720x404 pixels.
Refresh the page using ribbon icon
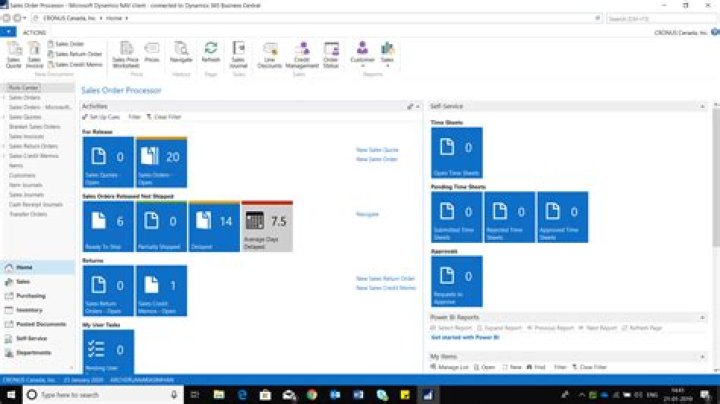click(x=211, y=52)
